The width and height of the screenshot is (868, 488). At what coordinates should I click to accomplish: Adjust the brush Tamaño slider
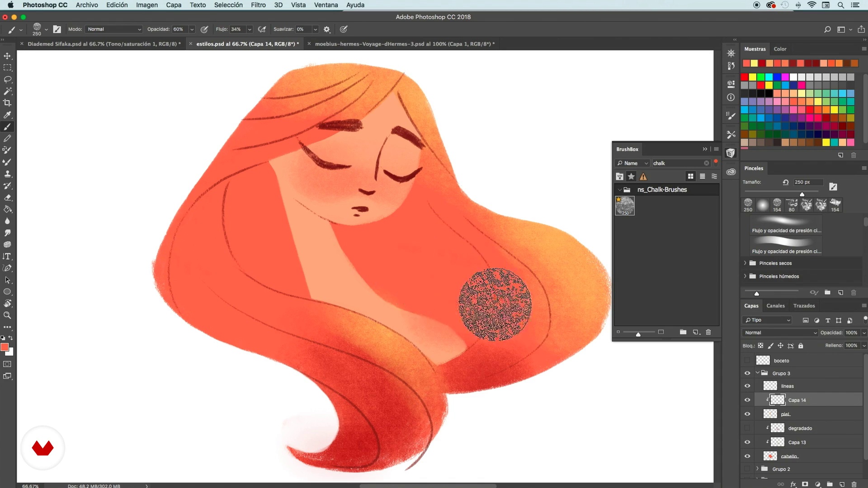coord(802,194)
